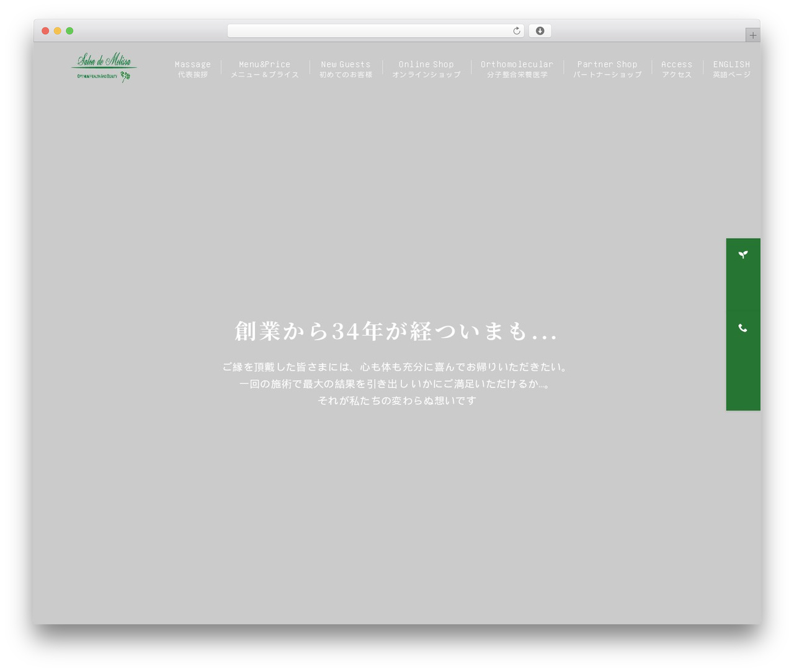This screenshot has width=794, height=672.
Task: Click the Salon de Melissa logo
Action: tap(104, 67)
